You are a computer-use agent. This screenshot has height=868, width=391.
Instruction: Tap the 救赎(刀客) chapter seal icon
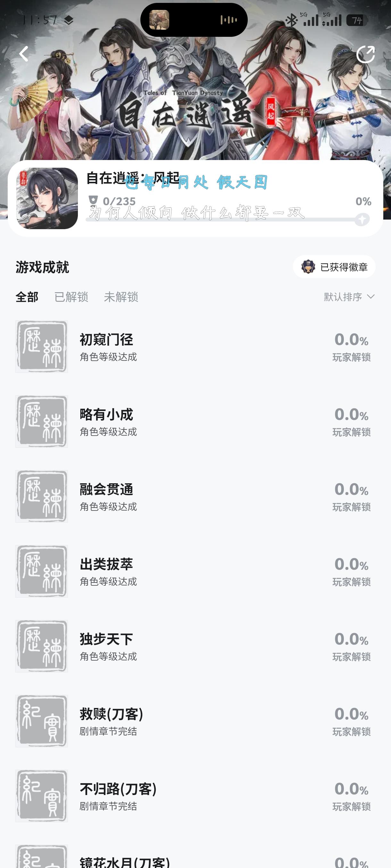42,721
